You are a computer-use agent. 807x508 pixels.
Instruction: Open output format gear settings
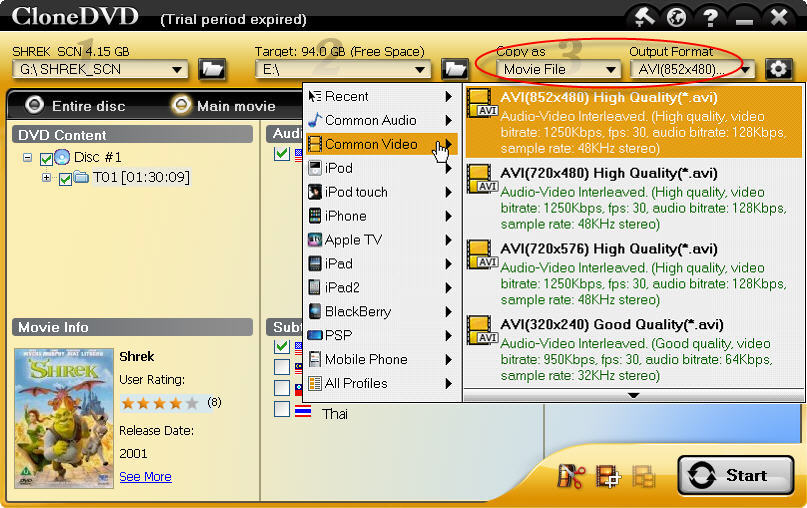pyautogui.click(x=778, y=69)
